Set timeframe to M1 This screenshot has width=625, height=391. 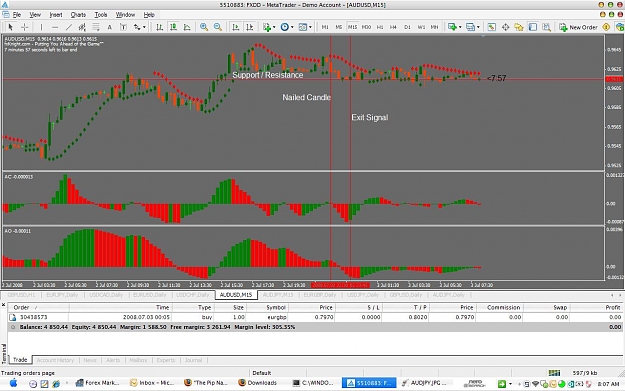coord(325,27)
